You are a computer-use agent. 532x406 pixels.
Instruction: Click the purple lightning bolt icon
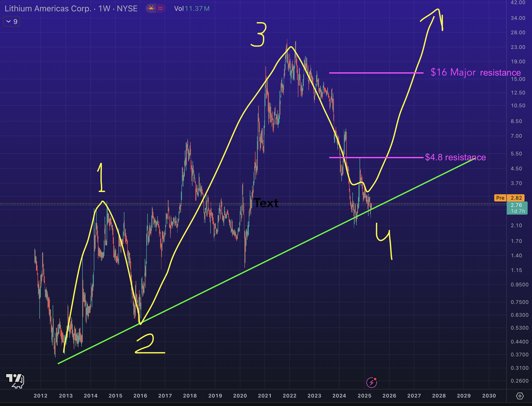click(x=371, y=383)
